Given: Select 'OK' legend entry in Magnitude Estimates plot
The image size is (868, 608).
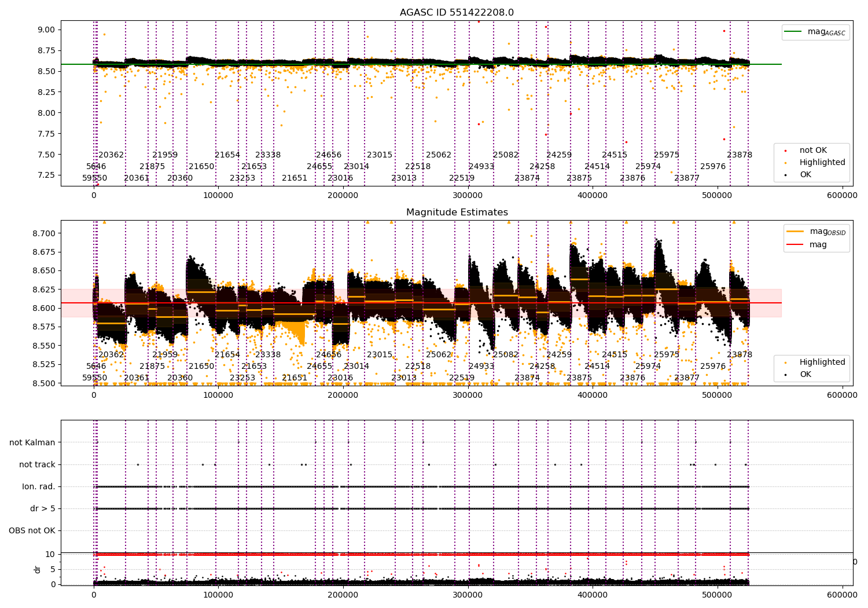Looking at the screenshot, I should 806,374.
